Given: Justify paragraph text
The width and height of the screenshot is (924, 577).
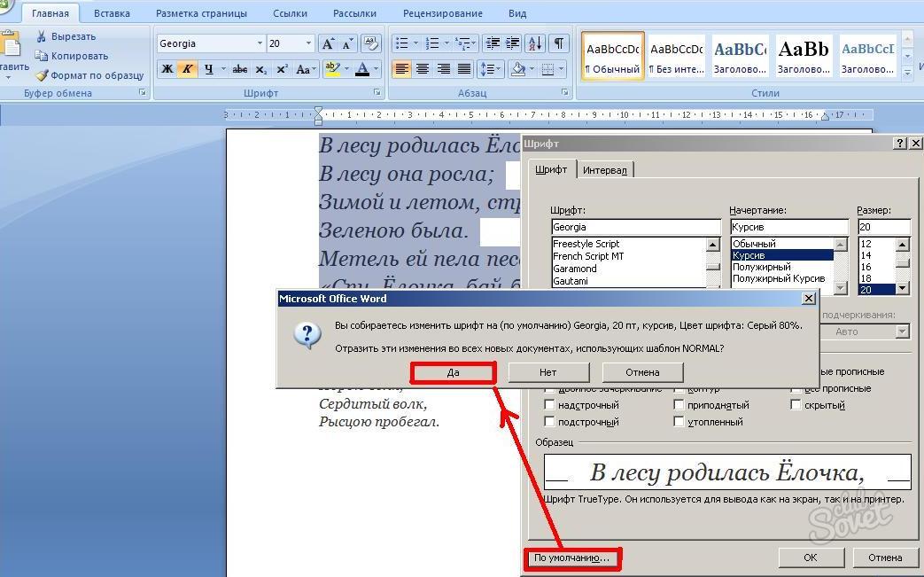Looking at the screenshot, I should tap(464, 69).
